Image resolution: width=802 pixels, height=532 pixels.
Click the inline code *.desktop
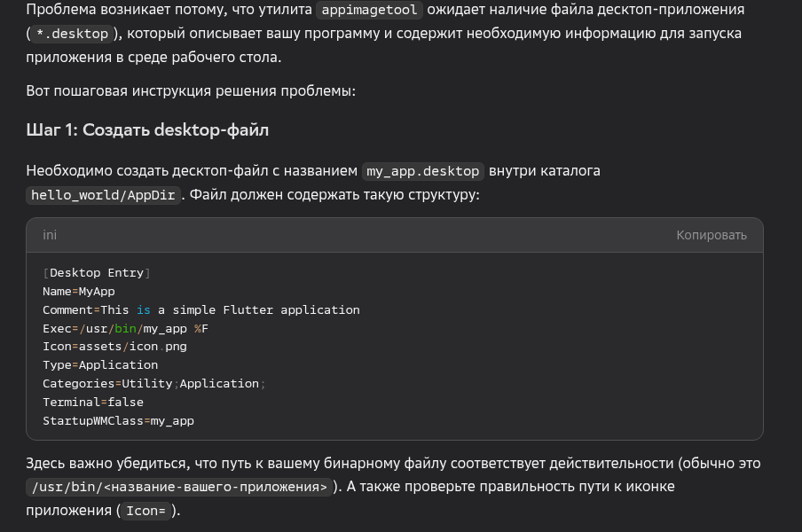(x=73, y=34)
